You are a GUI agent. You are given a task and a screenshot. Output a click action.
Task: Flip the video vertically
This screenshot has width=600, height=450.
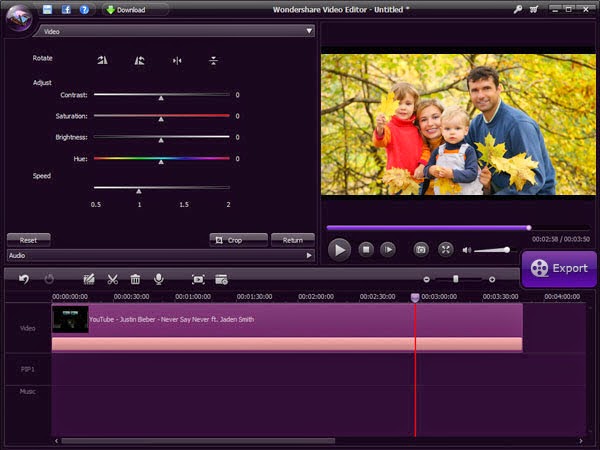coord(214,60)
